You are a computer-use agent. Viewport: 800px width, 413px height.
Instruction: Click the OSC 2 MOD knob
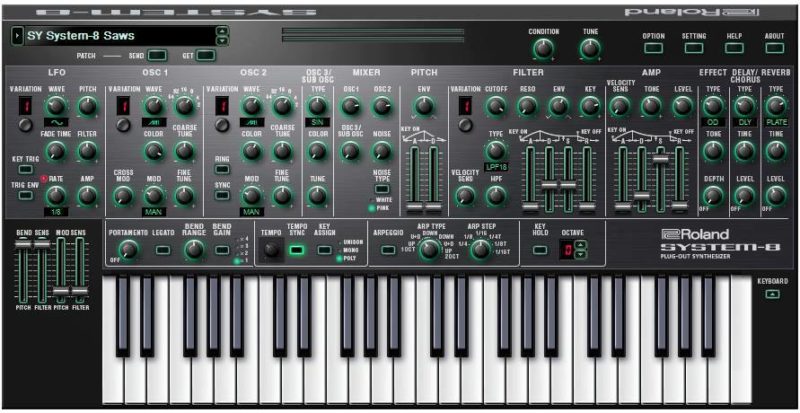click(x=251, y=196)
